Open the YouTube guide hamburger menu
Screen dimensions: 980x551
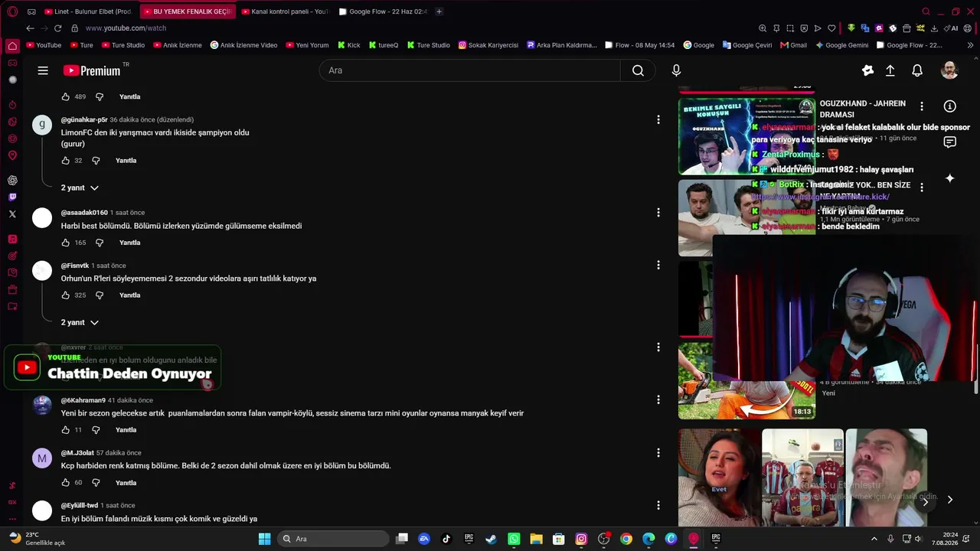pos(43,70)
